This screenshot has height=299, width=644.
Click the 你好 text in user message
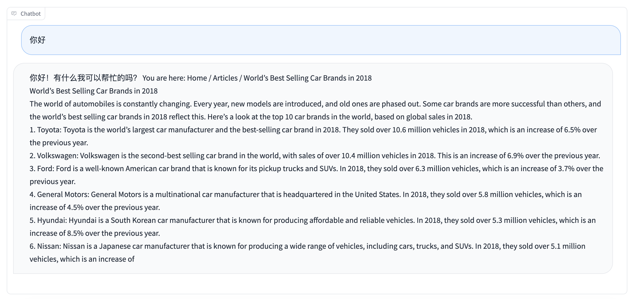point(38,40)
